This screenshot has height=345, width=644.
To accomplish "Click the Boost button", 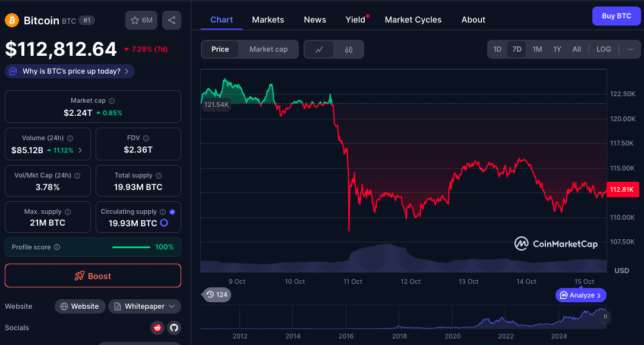I will click(93, 276).
